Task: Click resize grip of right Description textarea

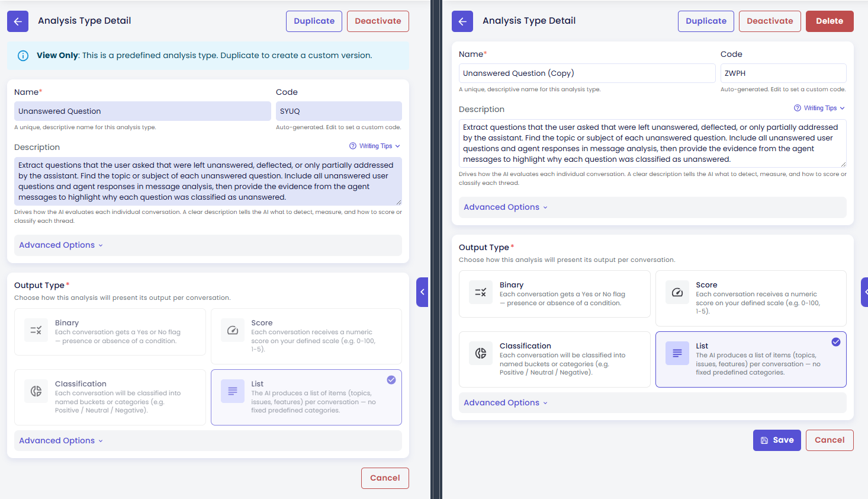Action: click(843, 164)
